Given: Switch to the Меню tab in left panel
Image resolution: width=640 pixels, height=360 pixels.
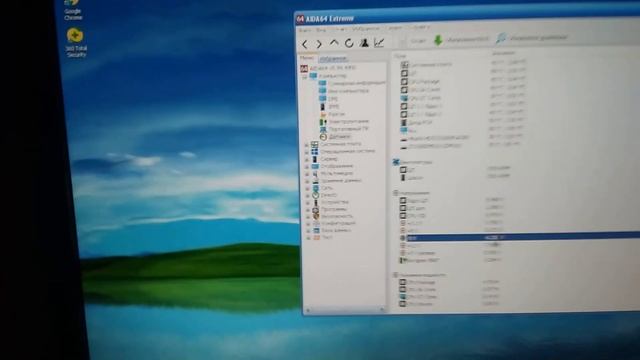Looking at the screenshot, I should [307, 58].
